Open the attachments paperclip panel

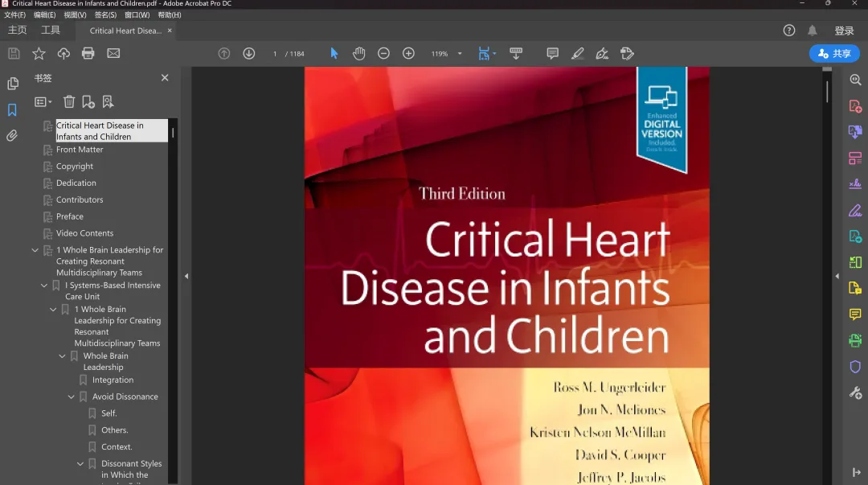[x=12, y=136]
